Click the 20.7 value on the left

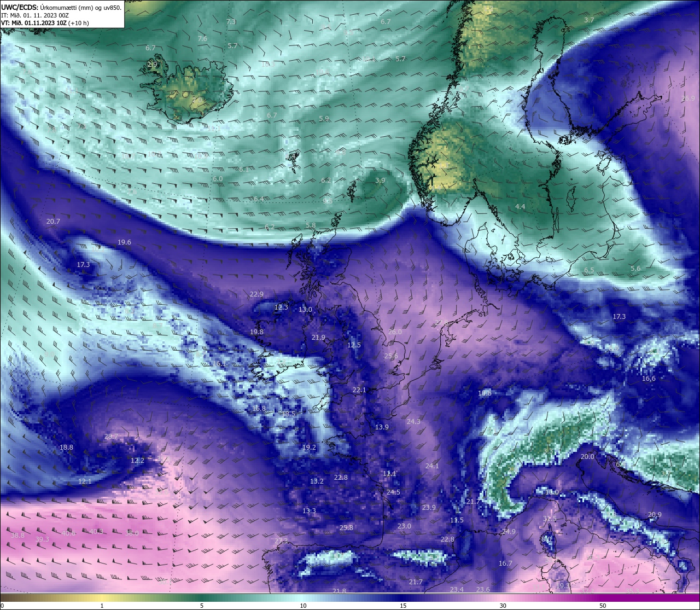coord(53,222)
